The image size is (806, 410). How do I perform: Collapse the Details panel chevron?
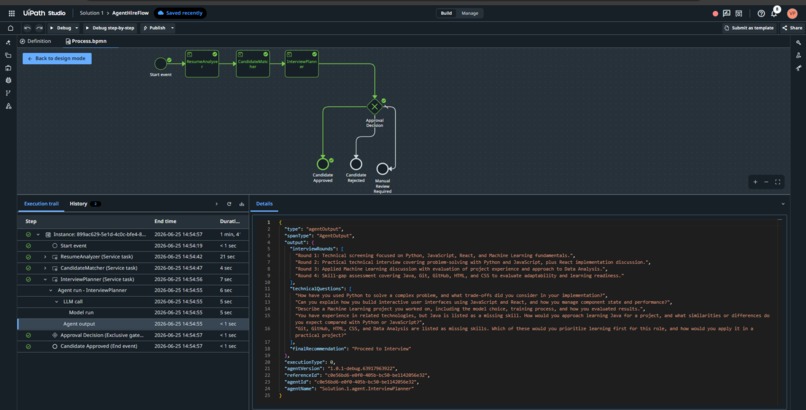[783, 204]
